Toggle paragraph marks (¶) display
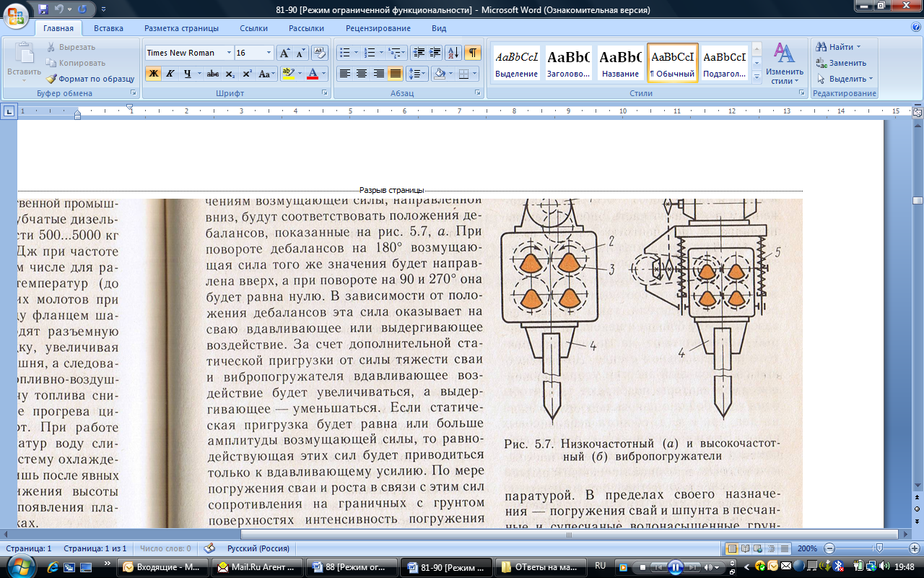The image size is (924, 578). click(x=472, y=53)
